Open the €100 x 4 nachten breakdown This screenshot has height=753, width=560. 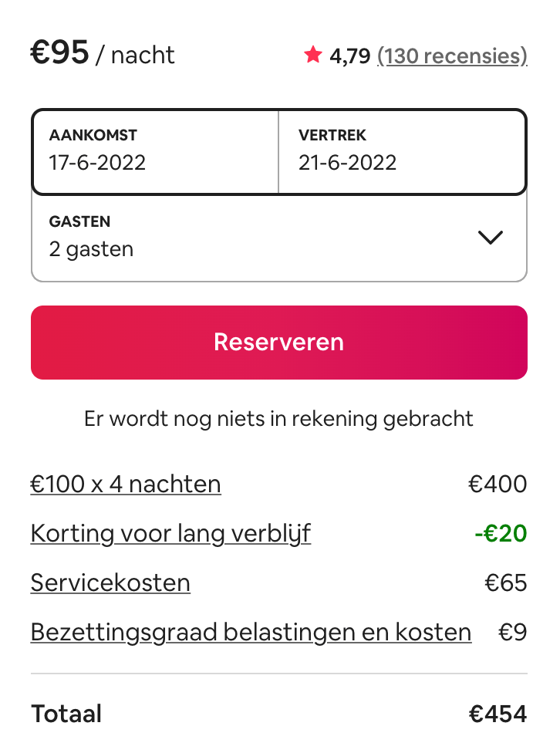coord(126,484)
